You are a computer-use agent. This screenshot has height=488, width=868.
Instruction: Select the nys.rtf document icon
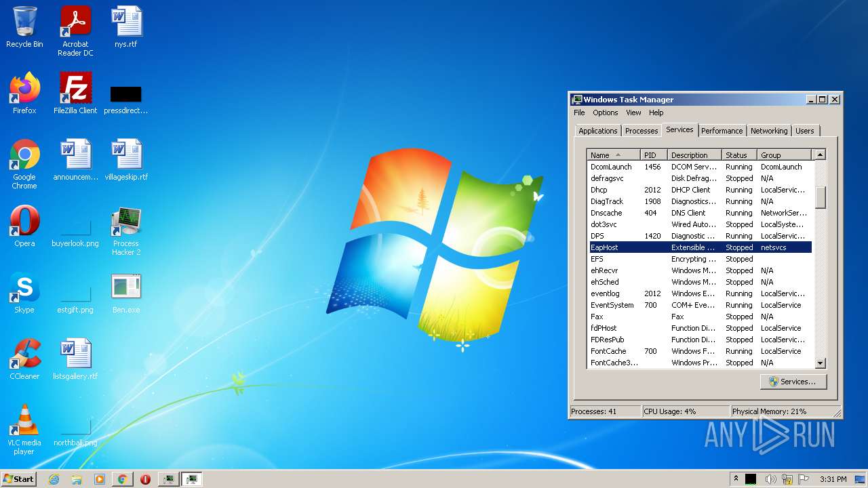pyautogui.click(x=126, y=27)
